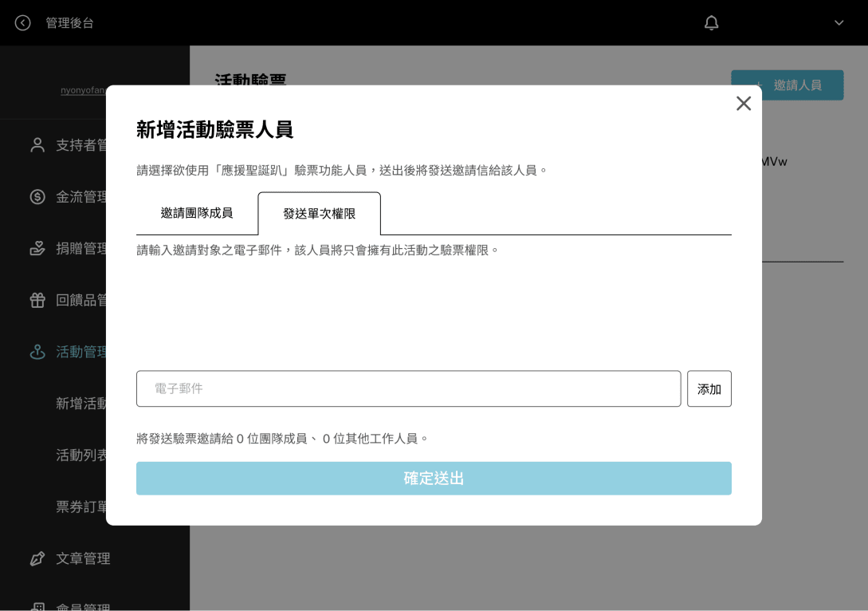868x611 pixels.
Task: Open the 新增活動 submenu item
Action: coord(81,404)
